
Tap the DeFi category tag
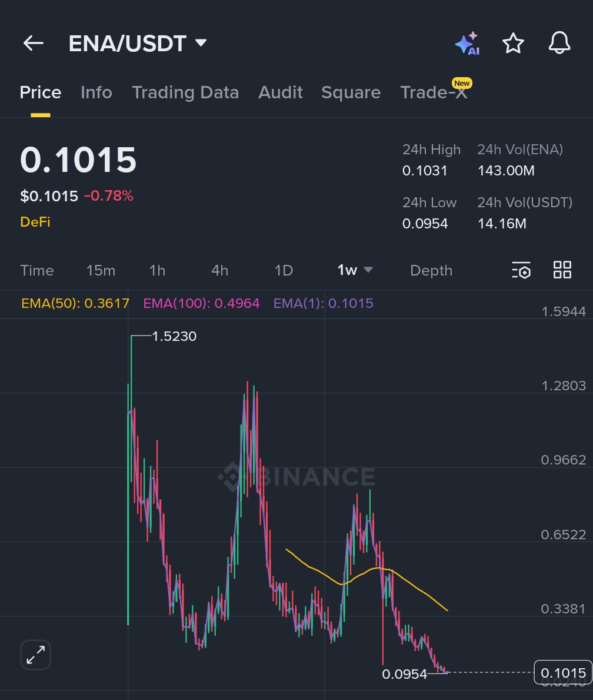pyautogui.click(x=35, y=222)
